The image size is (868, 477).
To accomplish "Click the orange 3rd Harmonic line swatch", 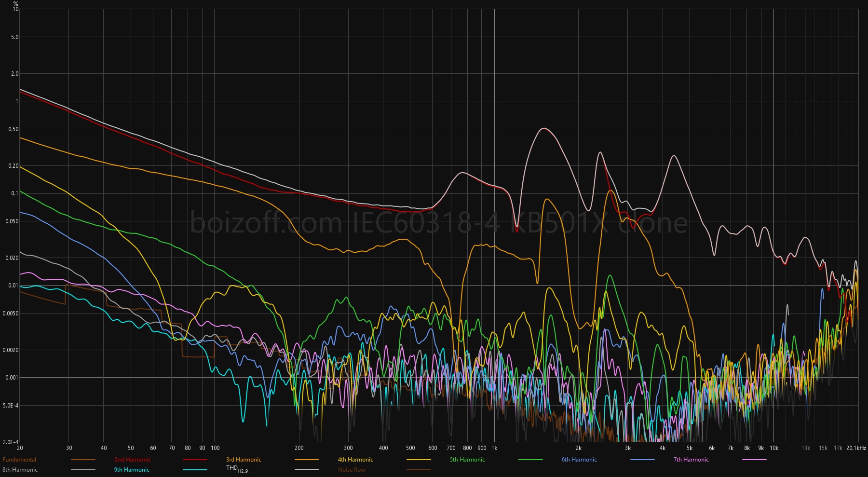I will pos(307,460).
